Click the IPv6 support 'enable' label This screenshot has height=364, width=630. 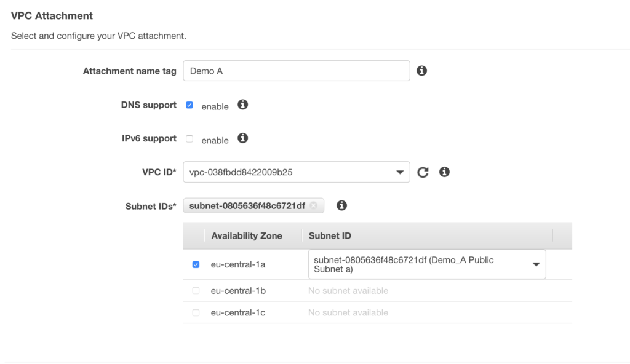tap(215, 140)
